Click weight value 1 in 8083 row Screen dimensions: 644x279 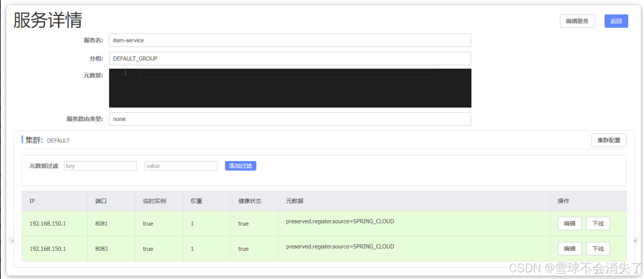coord(192,249)
